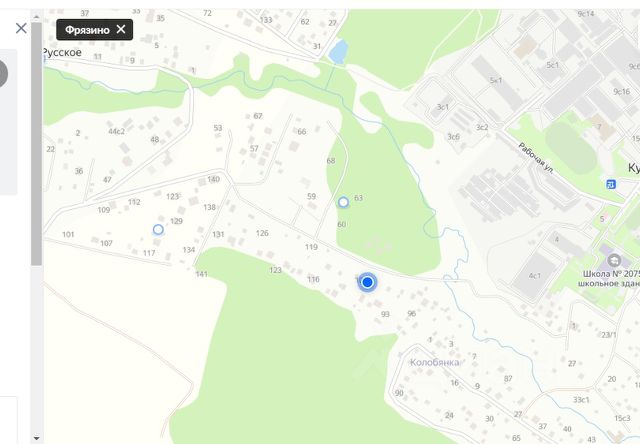Open the Школа № 2075 place label
Screen dimensions: 640x444
(611, 278)
